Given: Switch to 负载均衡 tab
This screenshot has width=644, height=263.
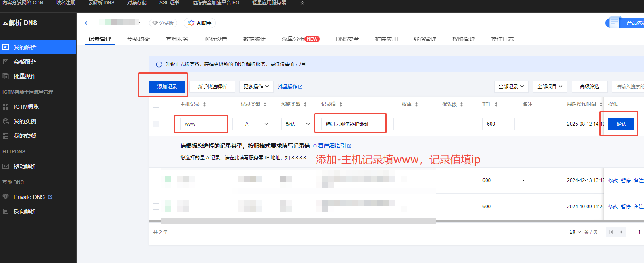Looking at the screenshot, I should tap(139, 39).
